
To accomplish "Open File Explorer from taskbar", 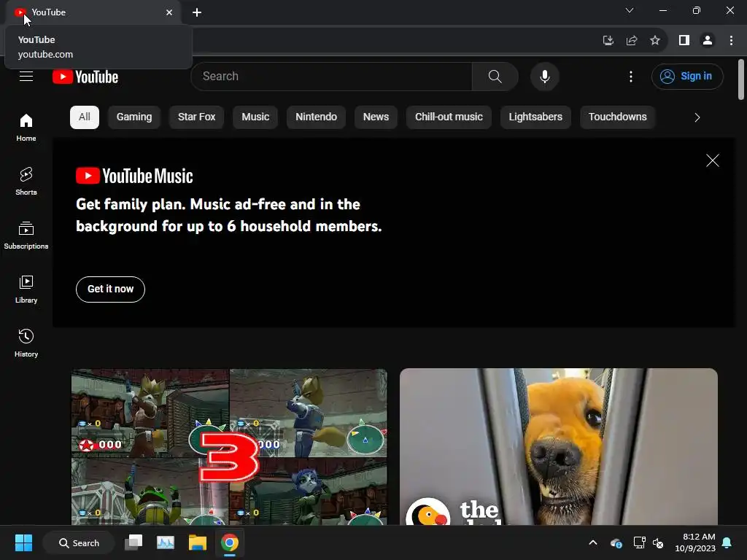I will (x=197, y=542).
